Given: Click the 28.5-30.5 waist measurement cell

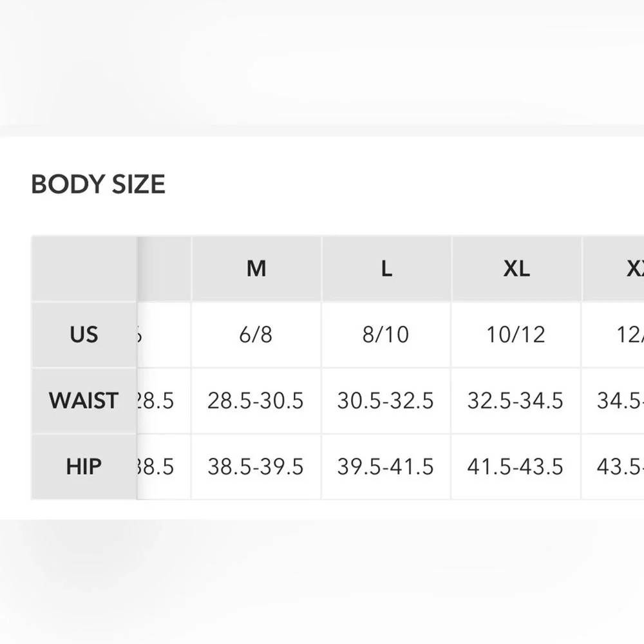Looking at the screenshot, I should [x=256, y=401].
